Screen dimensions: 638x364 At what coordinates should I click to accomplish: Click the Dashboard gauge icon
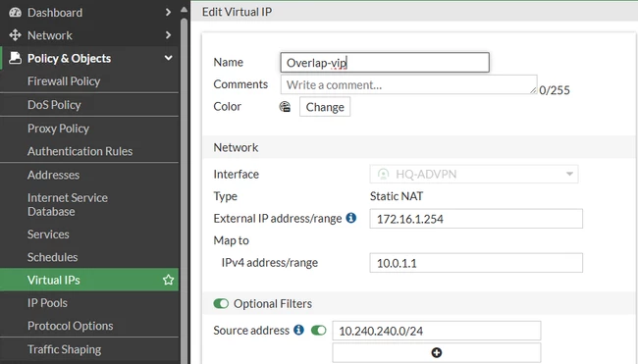(15, 13)
